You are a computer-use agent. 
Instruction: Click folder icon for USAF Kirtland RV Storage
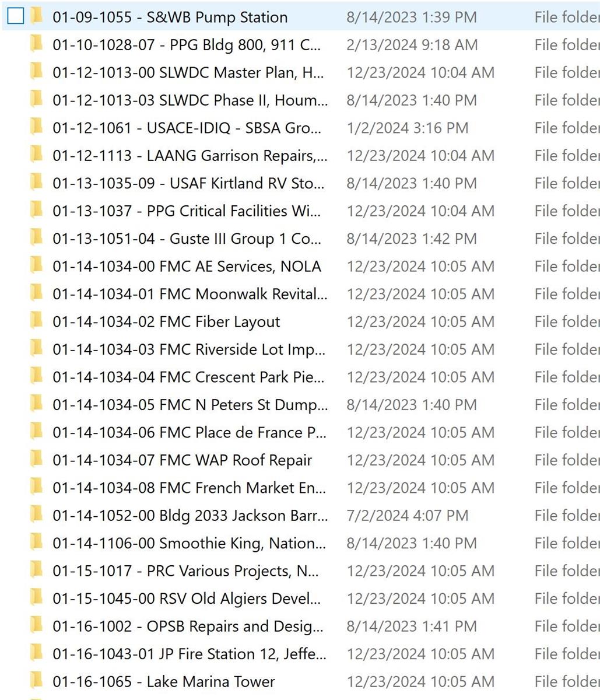click(37, 183)
